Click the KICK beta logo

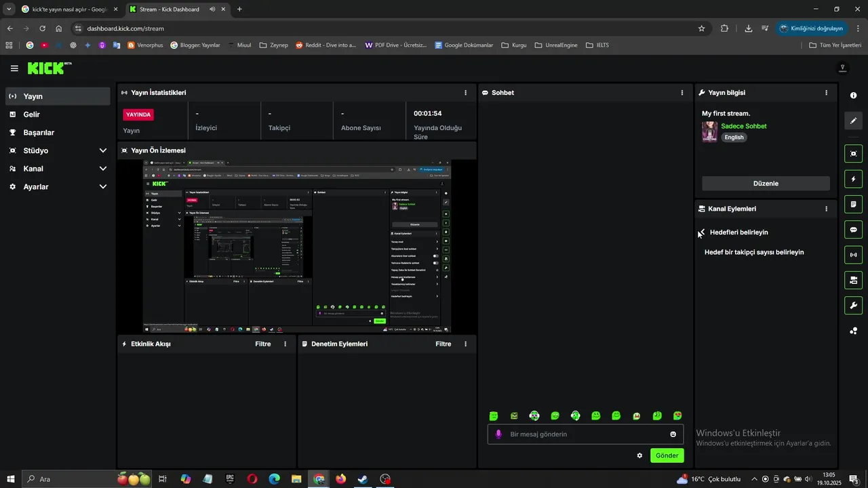click(x=49, y=68)
